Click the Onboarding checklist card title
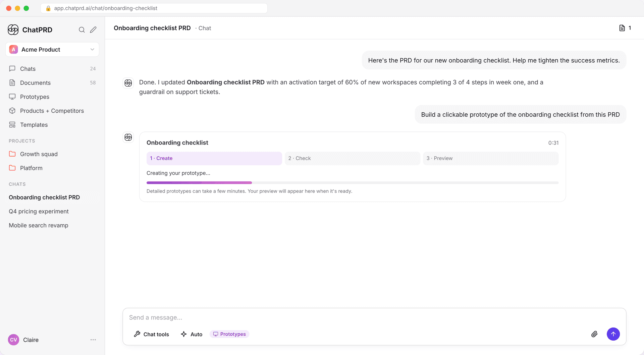The width and height of the screenshot is (644, 355). click(x=177, y=143)
